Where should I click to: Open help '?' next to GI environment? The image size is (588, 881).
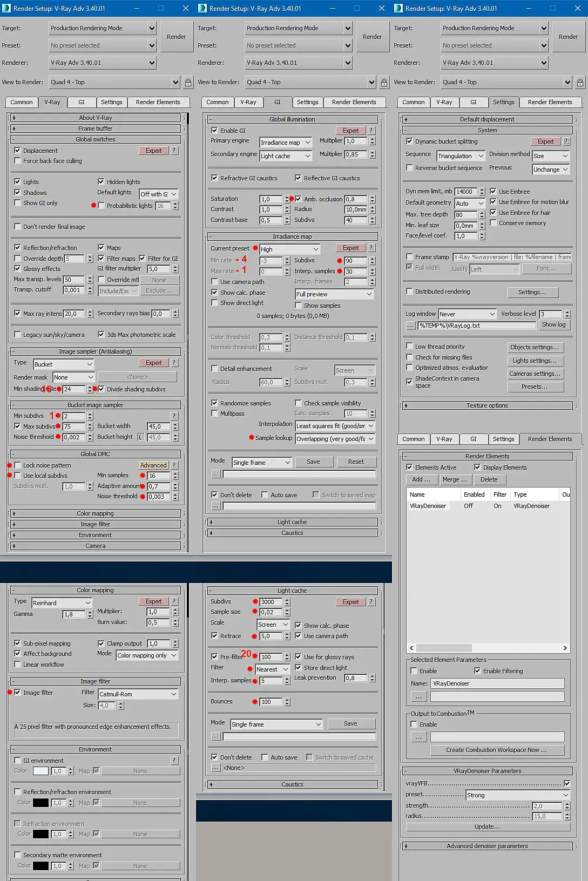click(x=174, y=761)
